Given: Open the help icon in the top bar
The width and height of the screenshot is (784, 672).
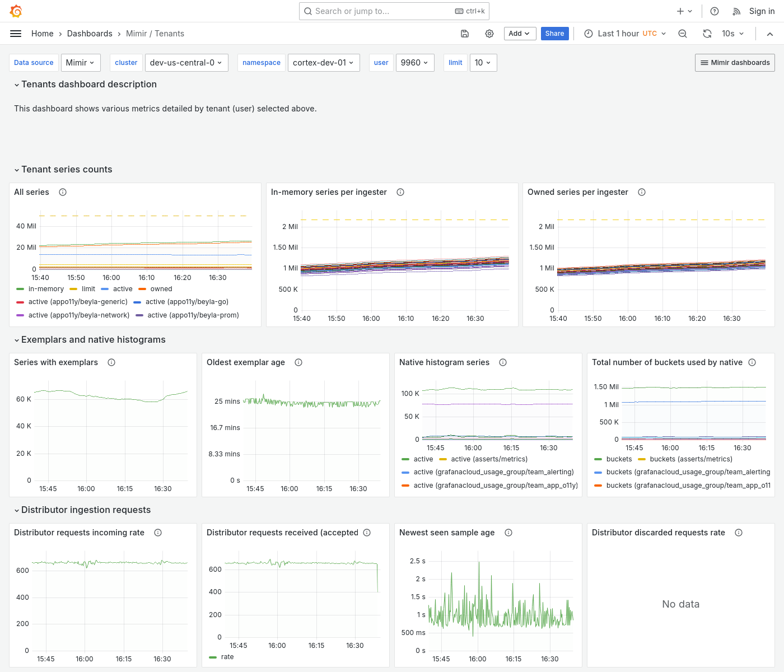Looking at the screenshot, I should 714,11.
